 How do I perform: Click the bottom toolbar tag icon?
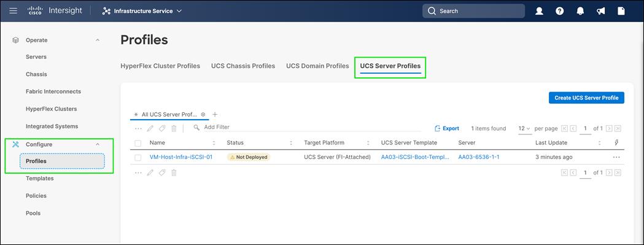coord(162,173)
